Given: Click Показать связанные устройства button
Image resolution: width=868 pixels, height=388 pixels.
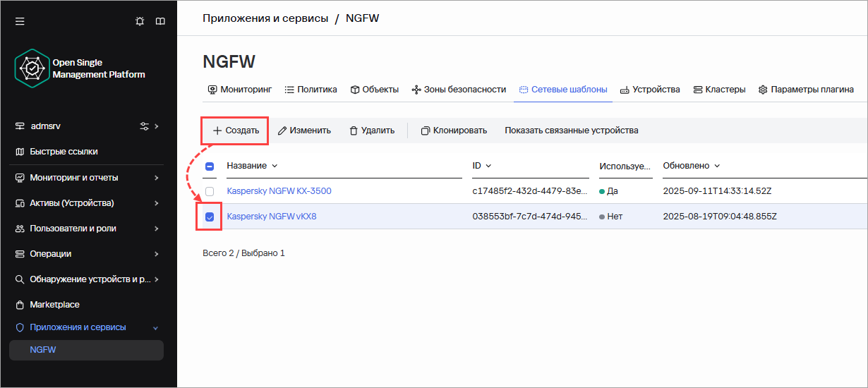Looking at the screenshot, I should 572,131.
